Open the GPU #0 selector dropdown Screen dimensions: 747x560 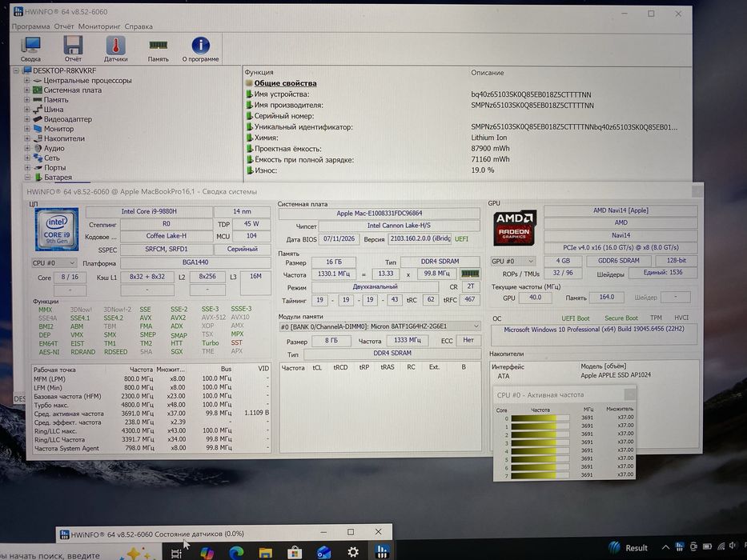pos(512,261)
